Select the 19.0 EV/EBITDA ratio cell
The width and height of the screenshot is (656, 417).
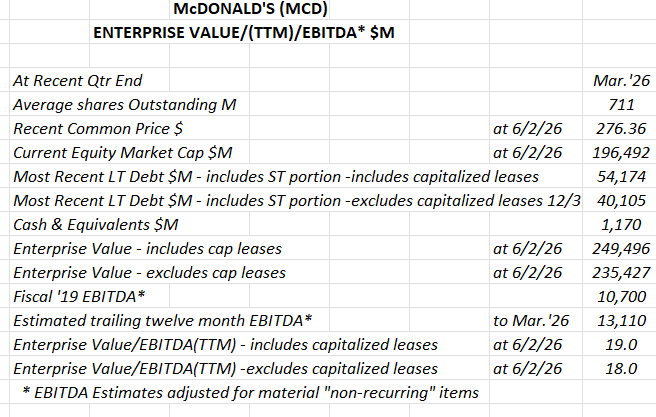621,345
